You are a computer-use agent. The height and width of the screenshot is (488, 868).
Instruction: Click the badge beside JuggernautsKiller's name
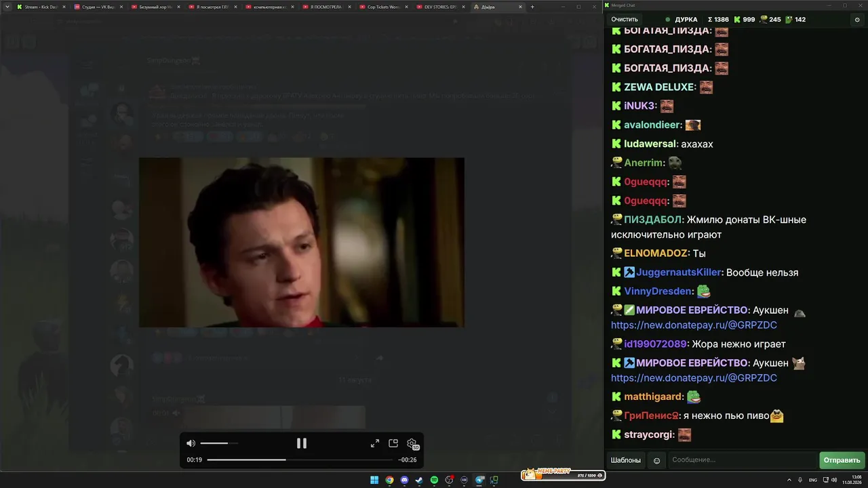[629, 272]
